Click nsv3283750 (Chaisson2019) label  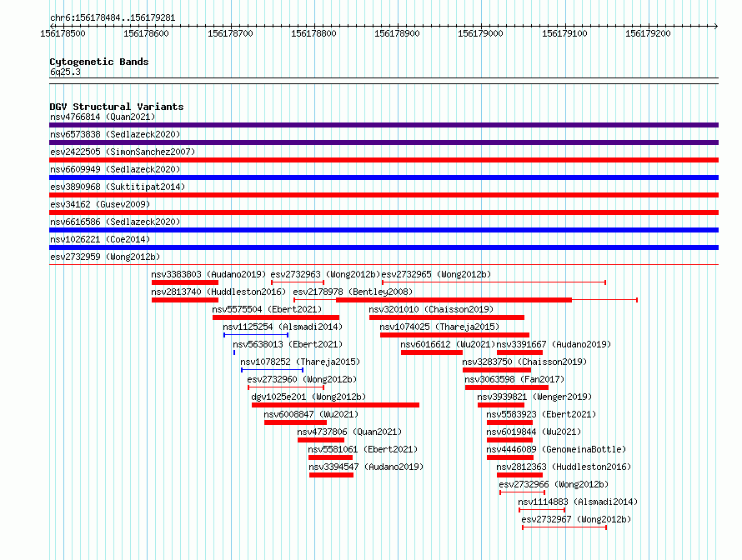[524, 362]
